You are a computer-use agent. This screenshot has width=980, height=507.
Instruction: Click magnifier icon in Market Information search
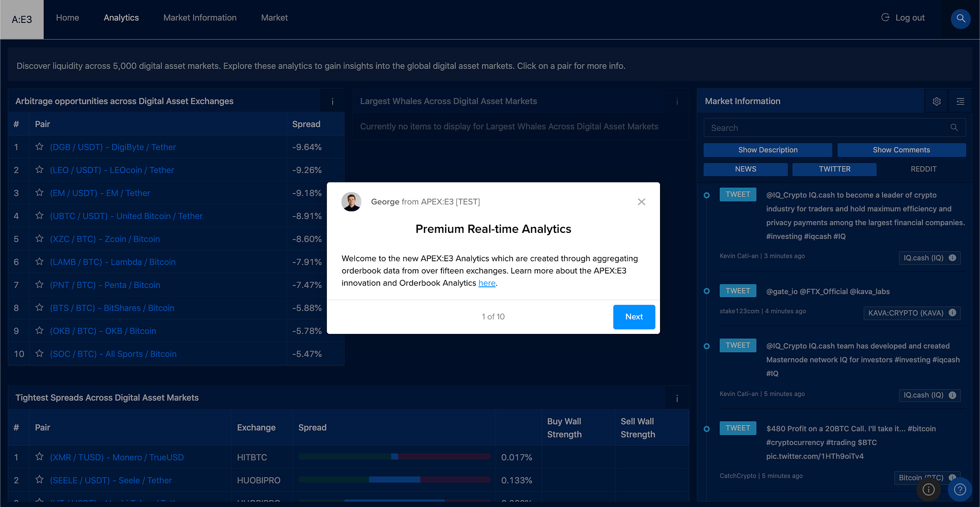pos(954,127)
